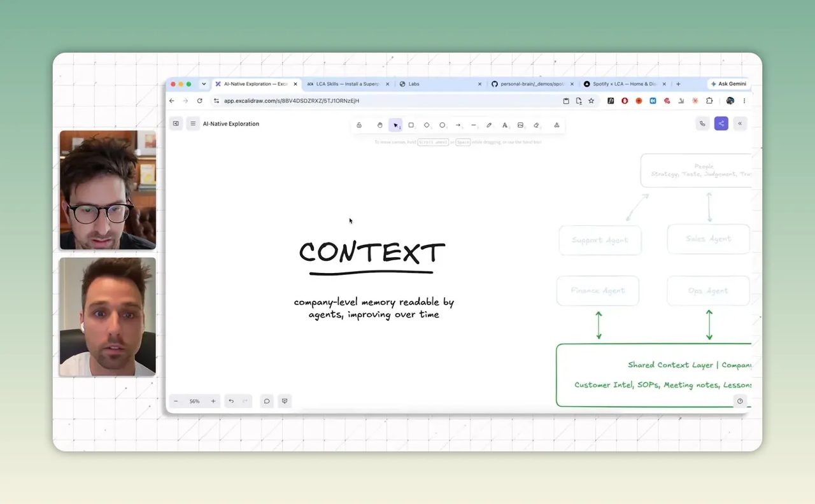Redo the last canvas action
Screen dimensions: 815x504
[245, 401]
